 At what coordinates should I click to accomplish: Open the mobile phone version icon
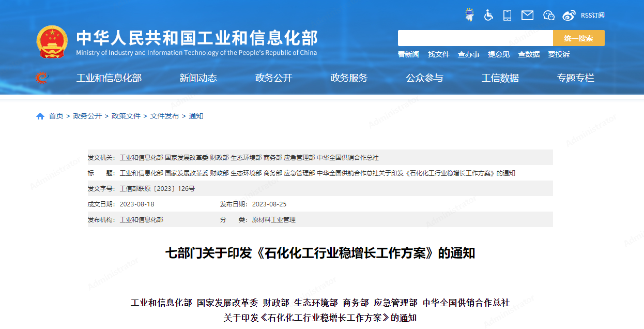507,15
